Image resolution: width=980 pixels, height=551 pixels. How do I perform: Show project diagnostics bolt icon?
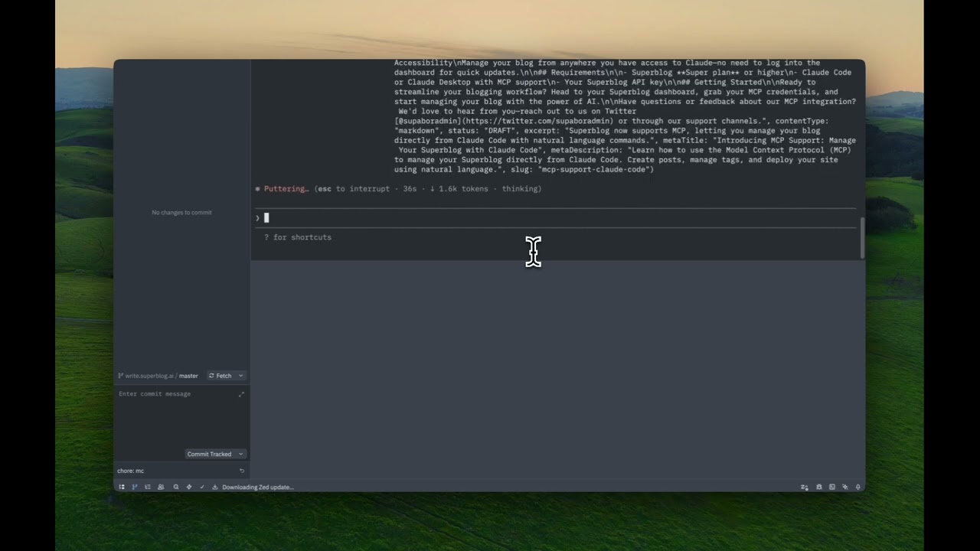[x=189, y=487]
